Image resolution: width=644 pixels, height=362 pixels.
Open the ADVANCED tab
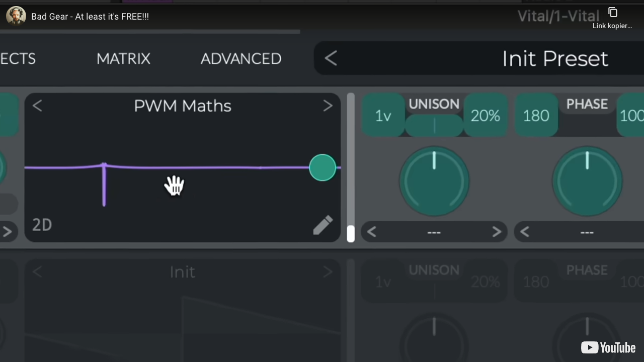tap(240, 58)
